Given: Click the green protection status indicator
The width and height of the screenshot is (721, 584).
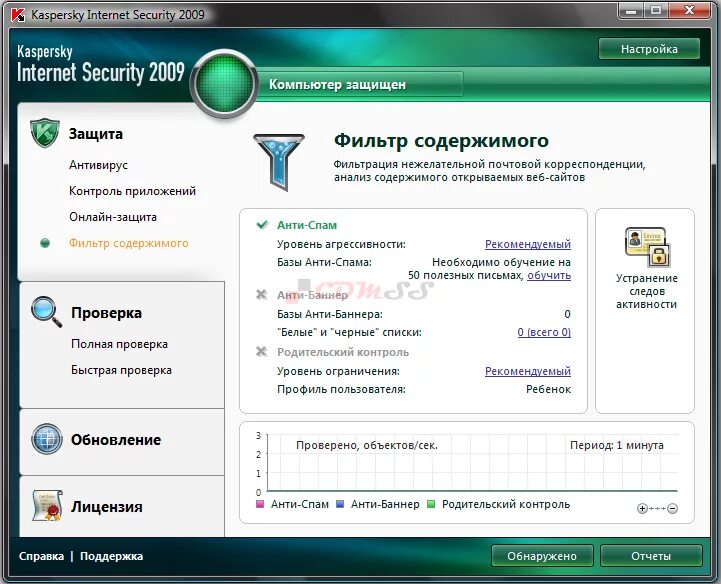Looking at the screenshot, I should 224,84.
